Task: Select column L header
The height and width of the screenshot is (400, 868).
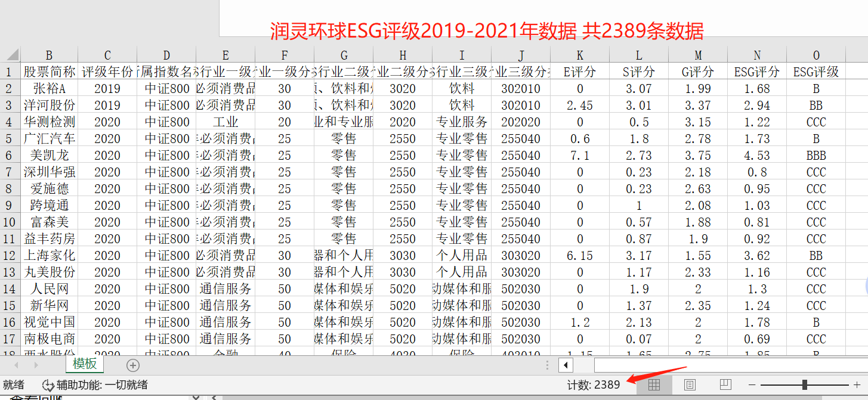Action: 639,55
